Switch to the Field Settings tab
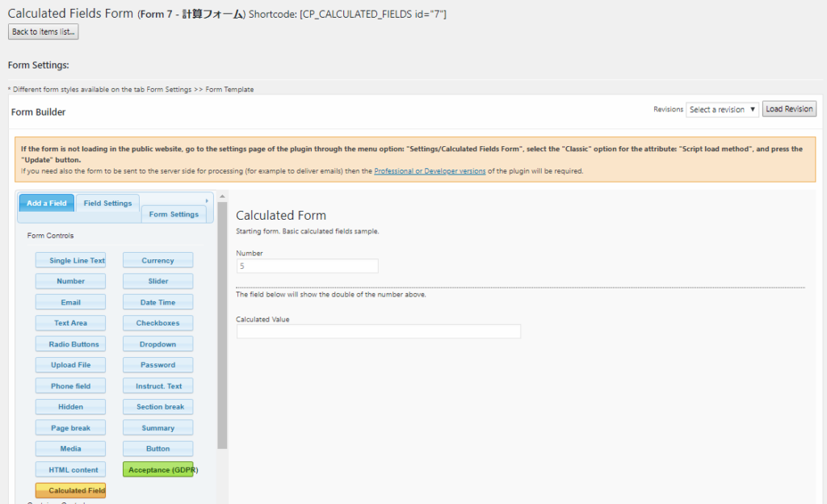 click(x=107, y=203)
